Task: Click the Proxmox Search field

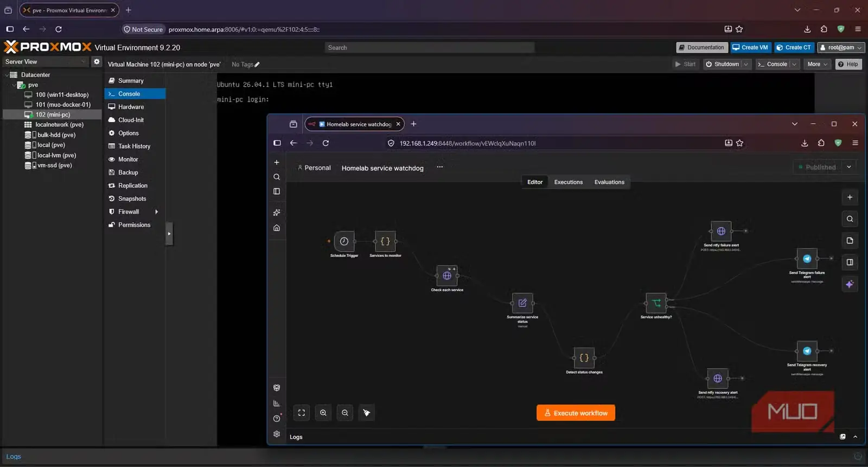Action: tap(430, 48)
